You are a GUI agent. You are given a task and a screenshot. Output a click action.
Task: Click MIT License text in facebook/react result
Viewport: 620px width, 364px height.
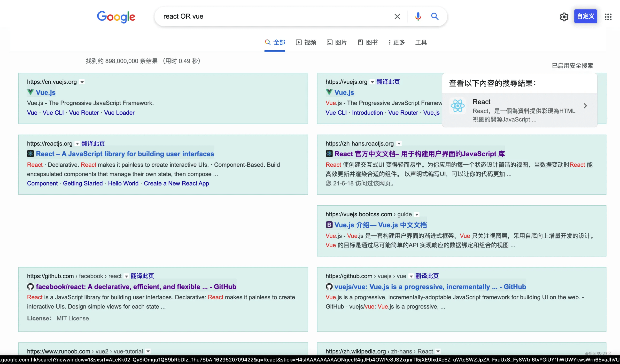[x=73, y=318]
